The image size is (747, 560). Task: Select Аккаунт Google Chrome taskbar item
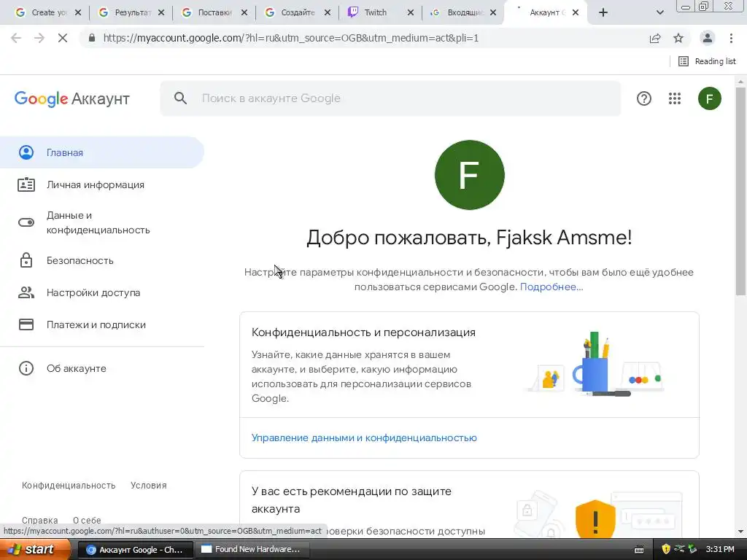[135, 550]
